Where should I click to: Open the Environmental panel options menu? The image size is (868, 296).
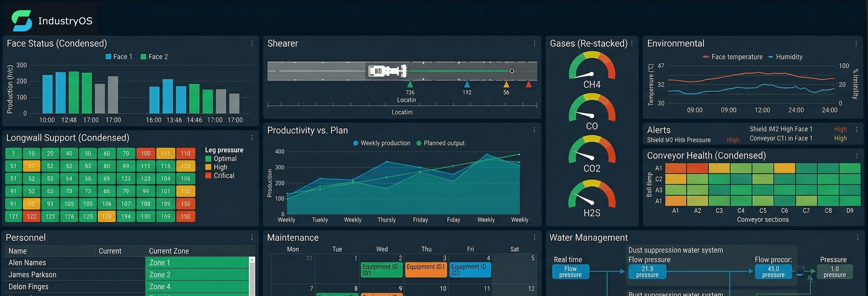(856, 43)
